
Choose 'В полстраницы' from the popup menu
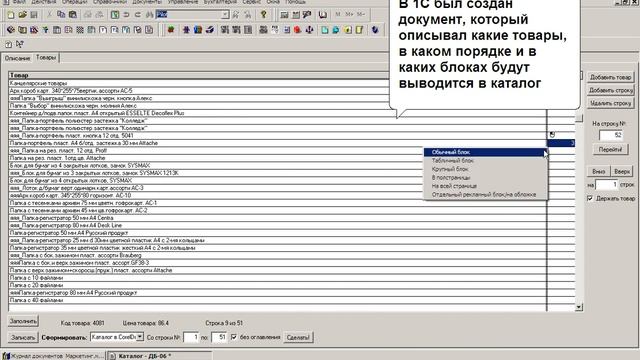(485, 178)
